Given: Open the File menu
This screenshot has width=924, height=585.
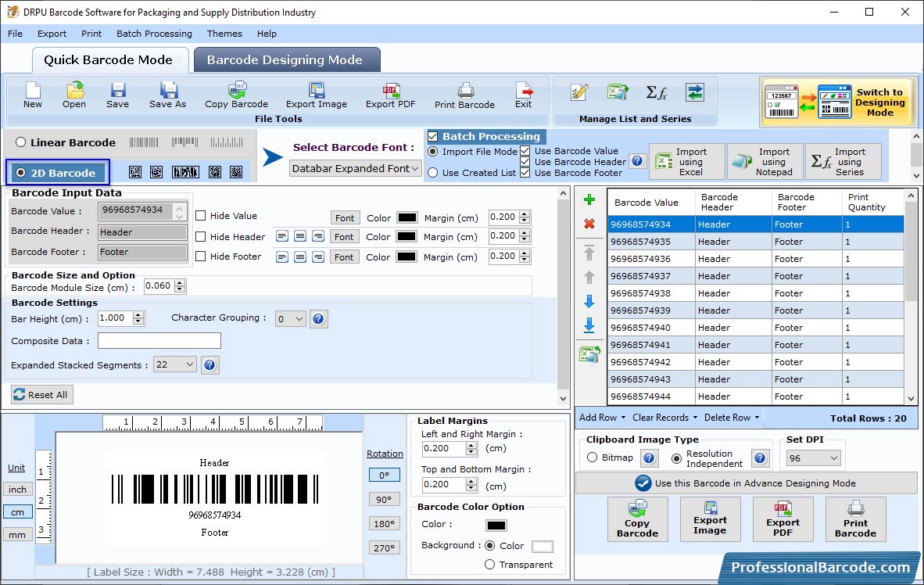Looking at the screenshot, I should [16, 34].
